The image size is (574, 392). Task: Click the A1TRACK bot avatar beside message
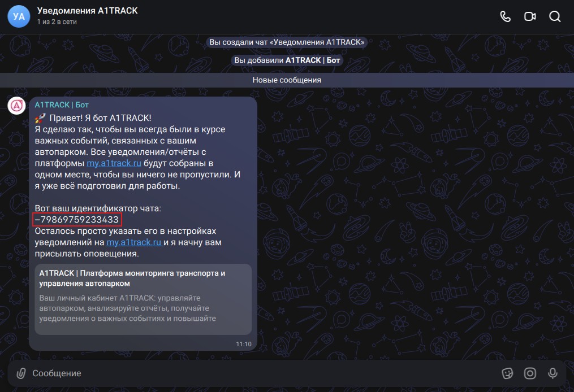coord(16,106)
